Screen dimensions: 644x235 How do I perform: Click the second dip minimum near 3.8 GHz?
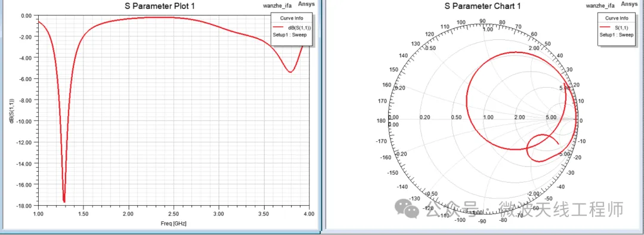[290, 72]
